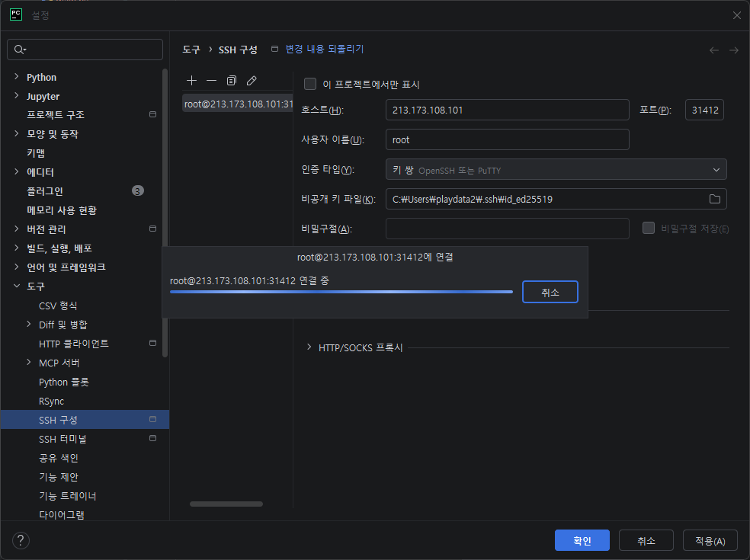750x560 pixels.
Task: Confirm settings with 확인 button
Action: (582, 540)
